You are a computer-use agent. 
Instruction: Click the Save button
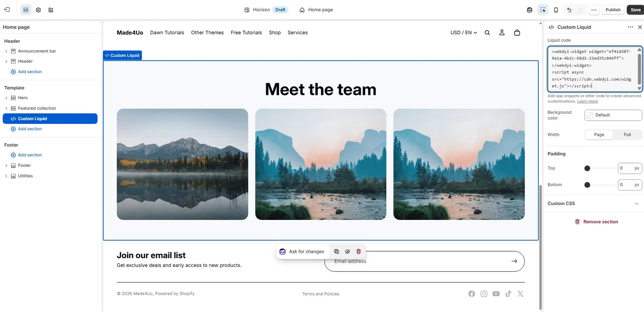[636, 10]
